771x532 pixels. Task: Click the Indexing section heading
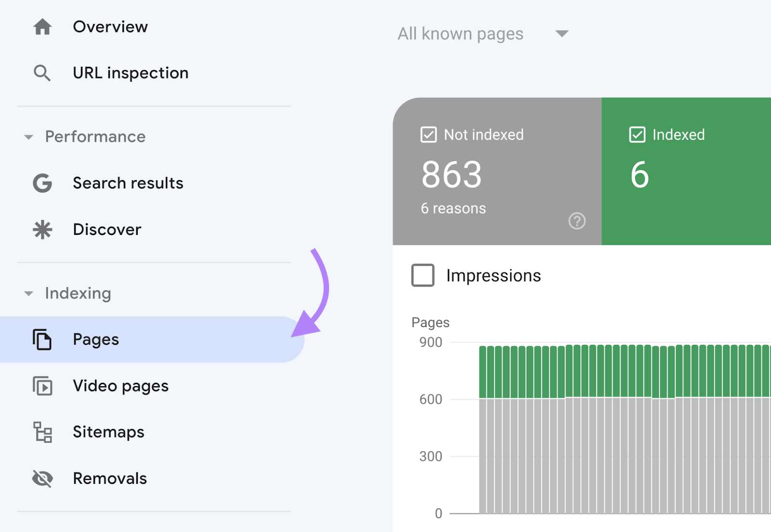[x=78, y=294]
